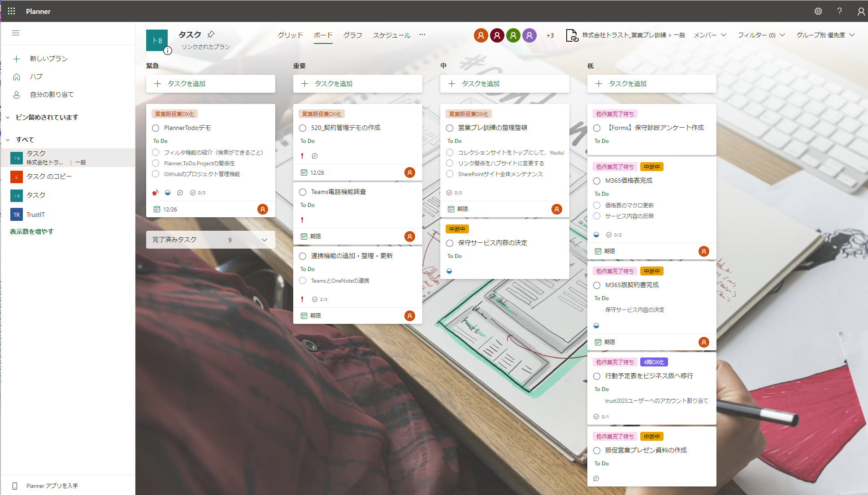Check the GitHubのプロジェクト管理機能 checklist item

coord(156,174)
